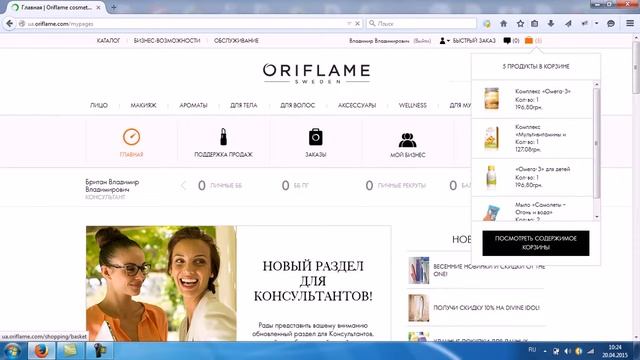Click the Выйти logout link
This screenshot has height=360, width=640.
coord(422,41)
